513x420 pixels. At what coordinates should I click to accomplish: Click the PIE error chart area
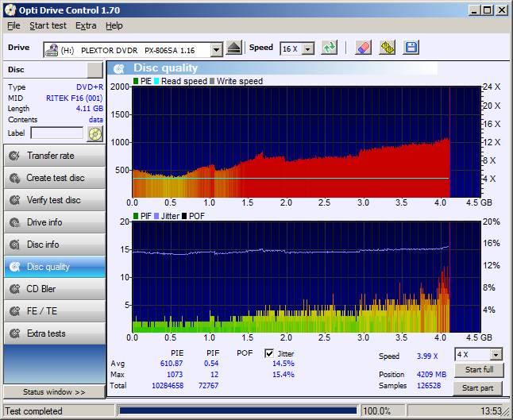[307, 141]
